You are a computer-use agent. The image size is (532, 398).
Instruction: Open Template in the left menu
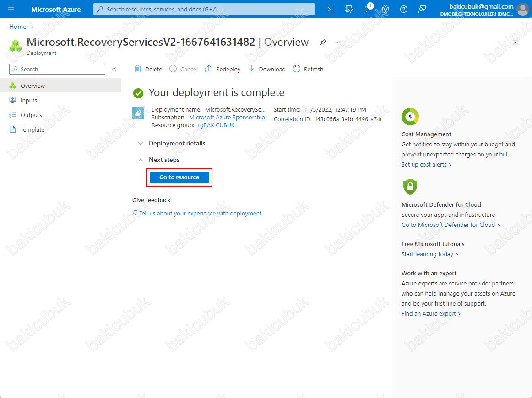click(61, 129)
